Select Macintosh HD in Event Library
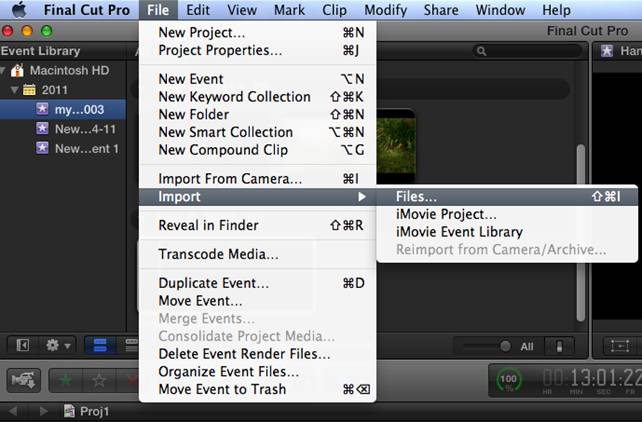This screenshot has width=642, height=422. (69, 70)
